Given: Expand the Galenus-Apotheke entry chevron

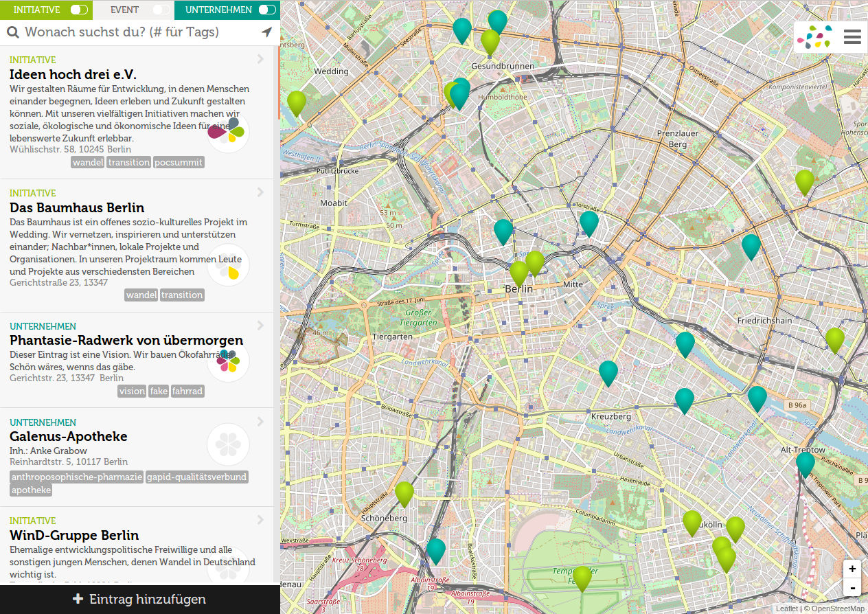Looking at the screenshot, I should (260, 422).
